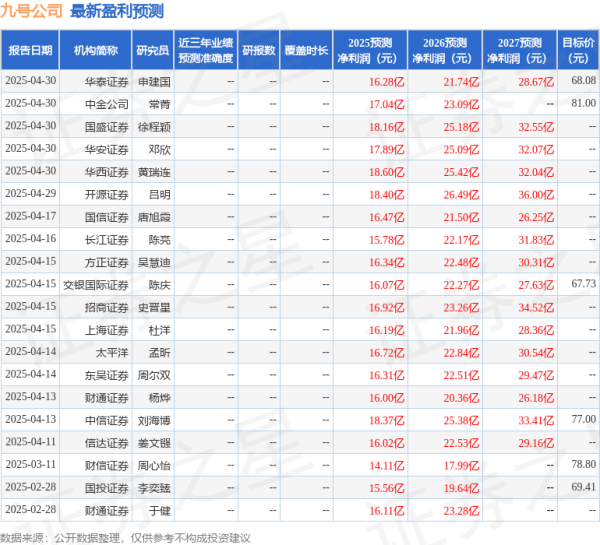Viewport: 600px width, 545px height.
Task: Click the 34.52亿 profit value
Action: point(536,307)
